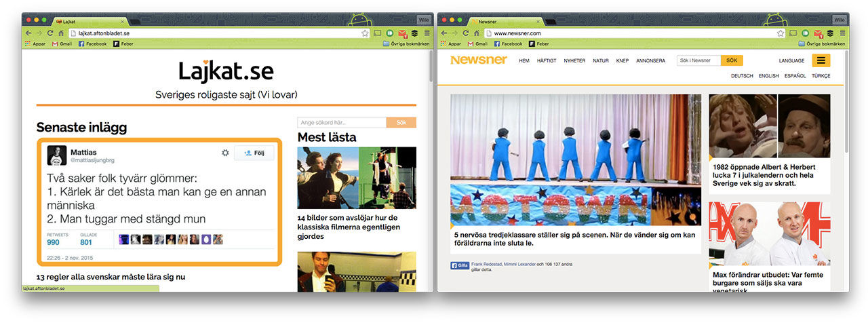Open the orange hamburger menu on Newsner
Image resolution: width=868 pixels, height=323 pixels.
821,60
